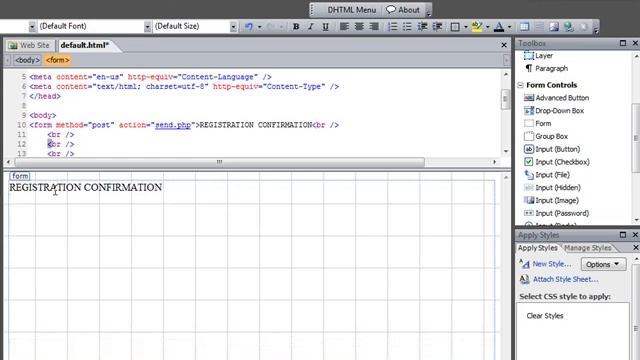Click the Undo icon in toolbar
This screenshot has height=360, width=640.
pos(249,27)
